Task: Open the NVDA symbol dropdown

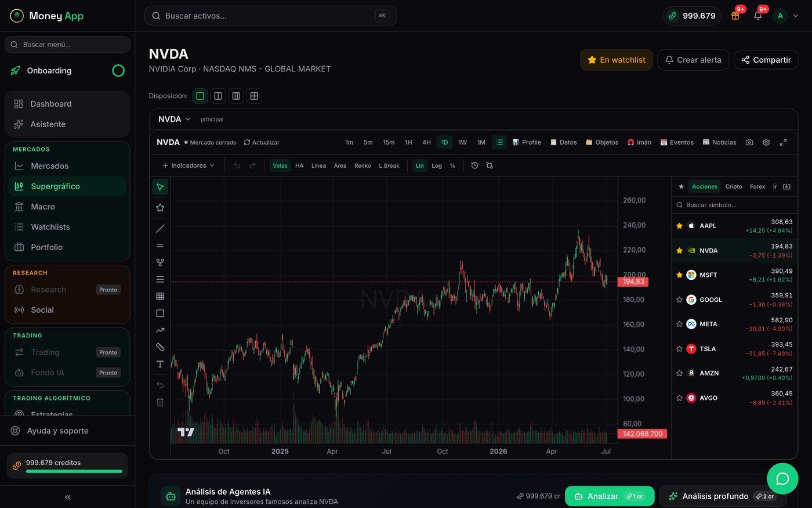Action: click(174, 119)
